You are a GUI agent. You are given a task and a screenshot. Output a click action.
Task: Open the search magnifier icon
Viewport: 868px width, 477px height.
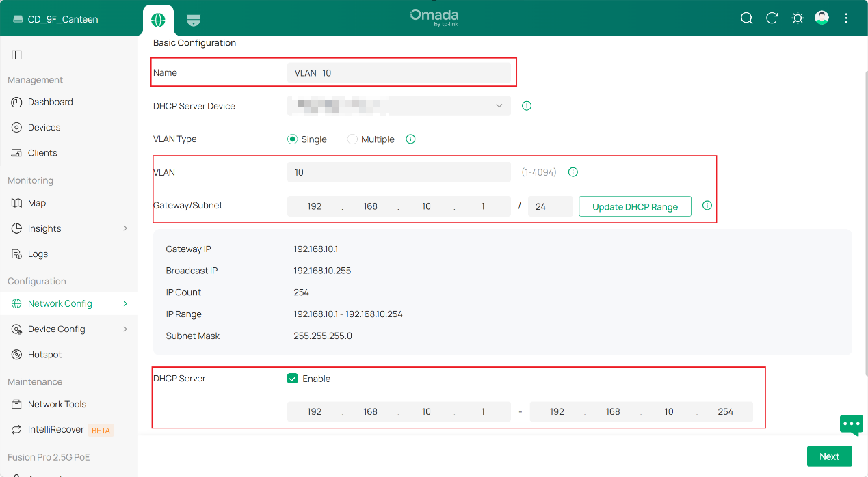[746, 18]
